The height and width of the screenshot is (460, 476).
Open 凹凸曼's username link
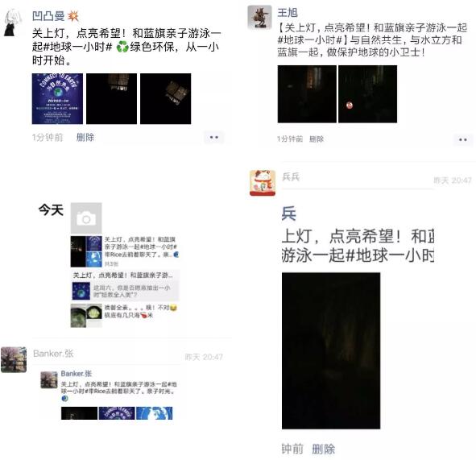(x=48, y=16)
